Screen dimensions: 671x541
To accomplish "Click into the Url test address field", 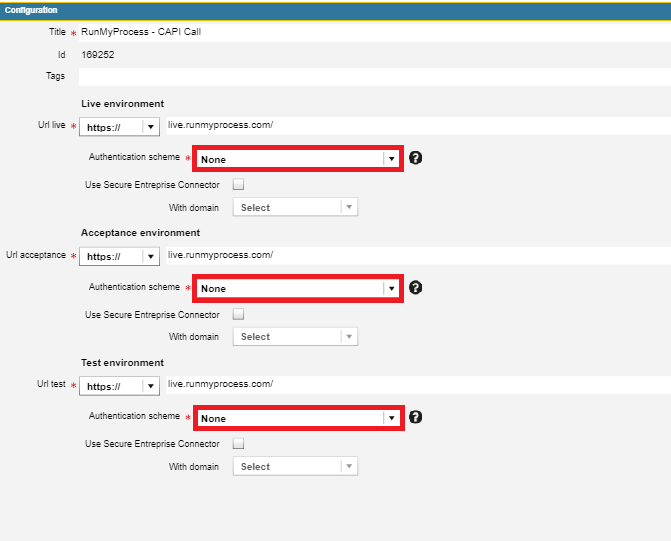I will 415,385.
